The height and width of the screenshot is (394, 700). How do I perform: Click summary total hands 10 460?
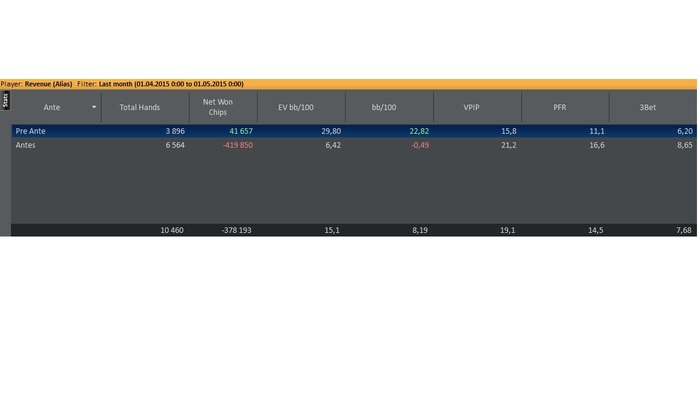point(172,230)
